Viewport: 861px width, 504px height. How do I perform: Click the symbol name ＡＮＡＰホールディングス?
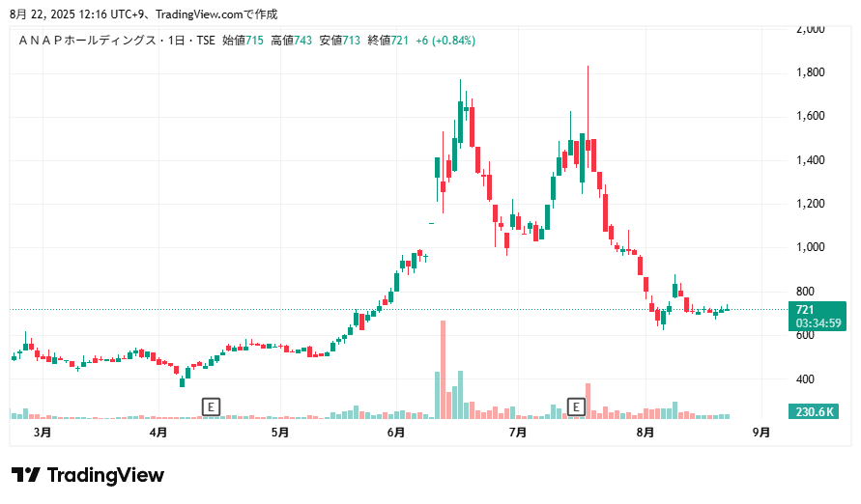(87, 41)
